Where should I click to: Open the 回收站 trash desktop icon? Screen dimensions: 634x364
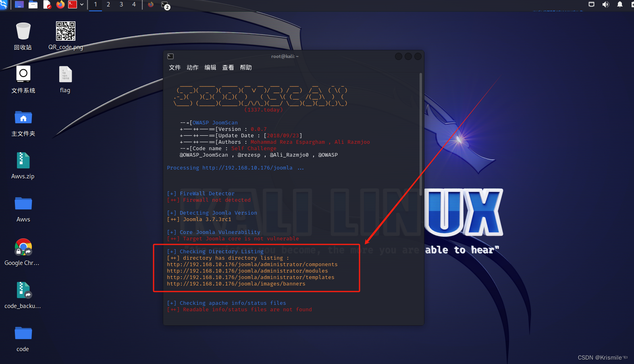23,36
